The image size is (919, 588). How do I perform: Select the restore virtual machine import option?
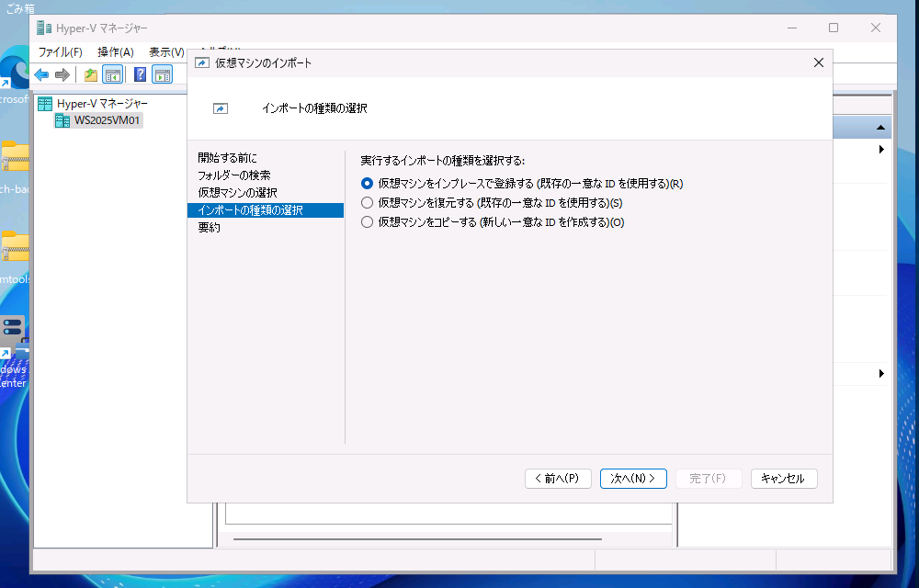[x=367, y=202]
